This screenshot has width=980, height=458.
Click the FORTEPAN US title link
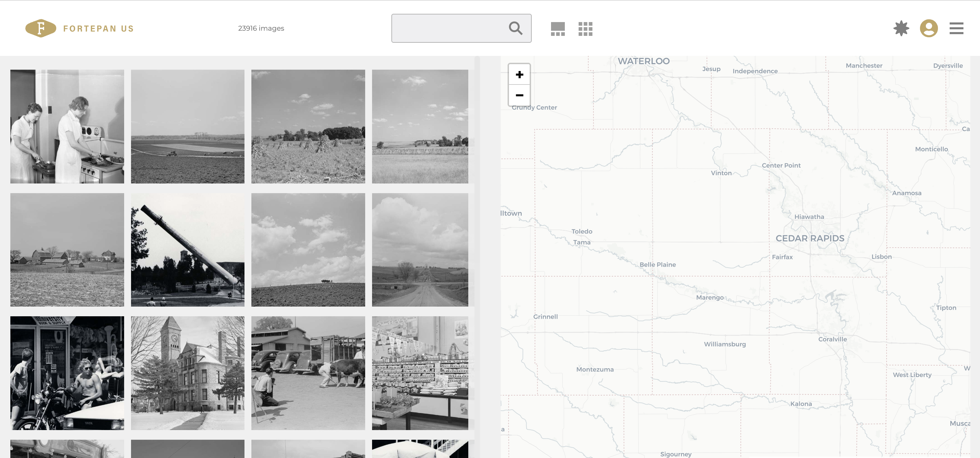99,29
